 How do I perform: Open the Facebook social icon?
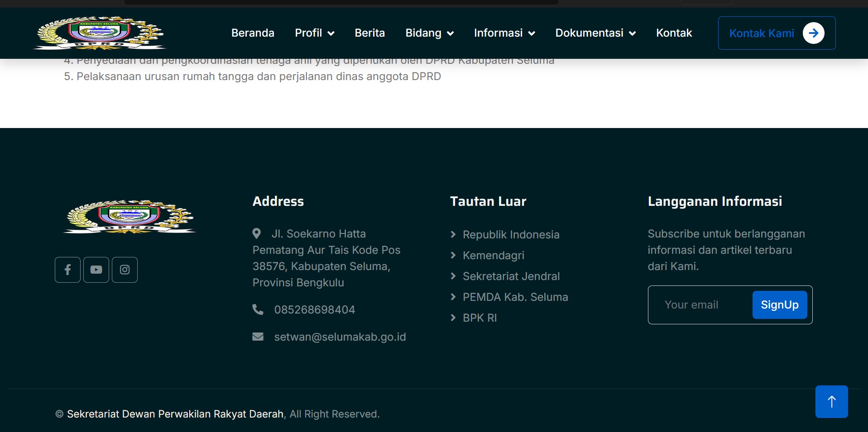point(67,270)
